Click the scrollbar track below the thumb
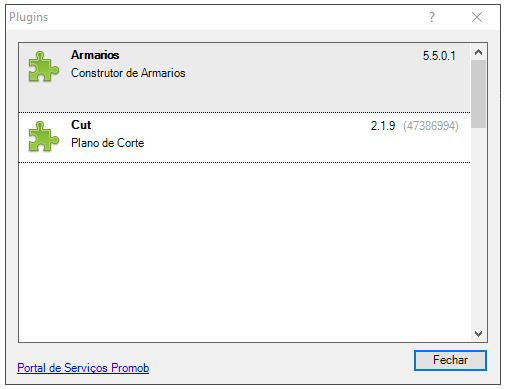The height and width of the screenshot is (389, 505). coord(479,227)
